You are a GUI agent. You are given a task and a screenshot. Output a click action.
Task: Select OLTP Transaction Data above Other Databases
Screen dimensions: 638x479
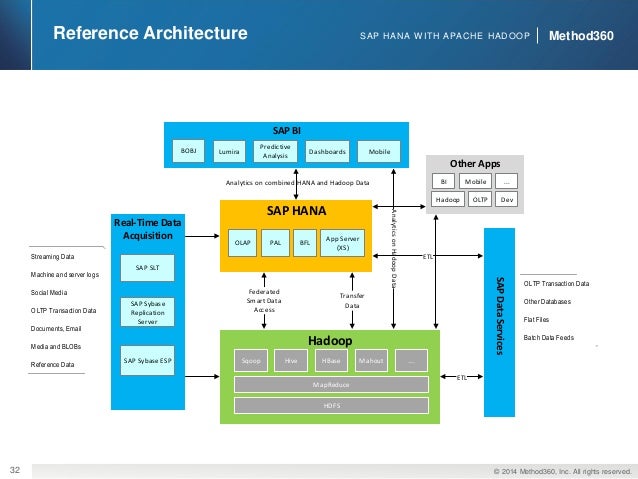click(556, 284)
